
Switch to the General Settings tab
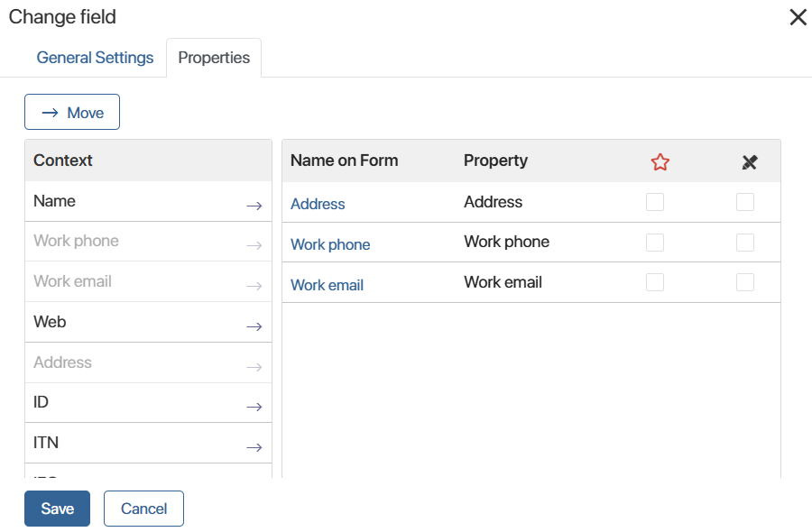95,57
